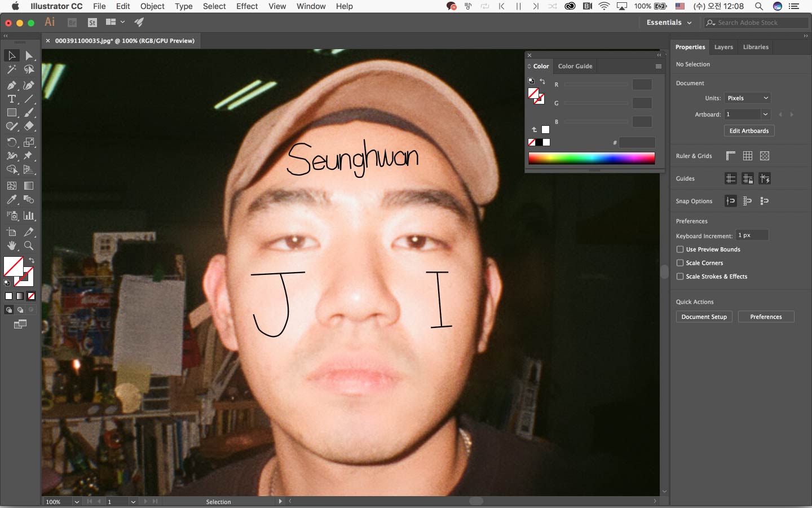Enable Scale Strokes & Effects checkbox

pos(680,276)
